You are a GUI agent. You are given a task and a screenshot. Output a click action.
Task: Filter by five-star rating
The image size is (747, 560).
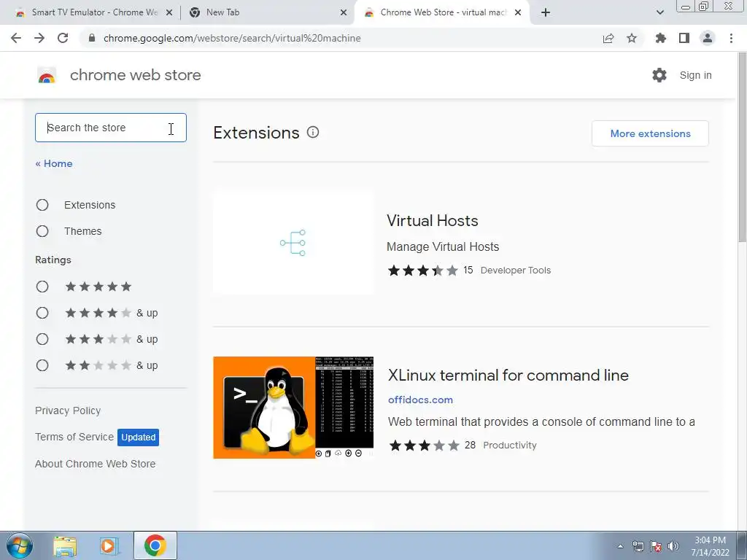click(x=42, y=287)
